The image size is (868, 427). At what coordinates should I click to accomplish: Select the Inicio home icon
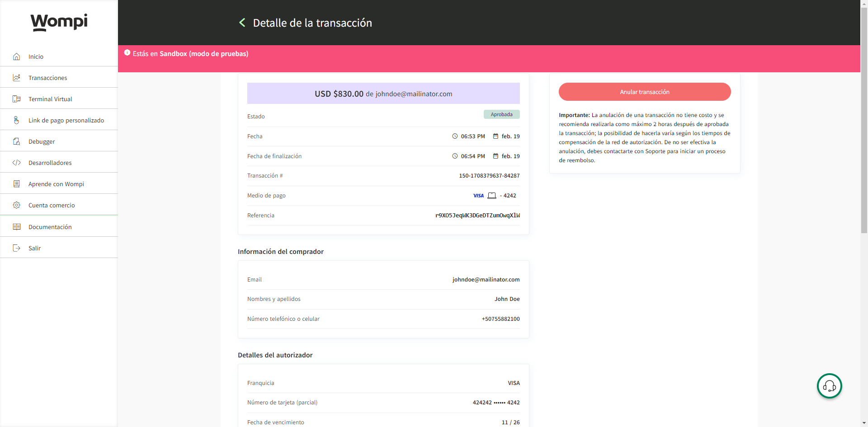[17, 56]
